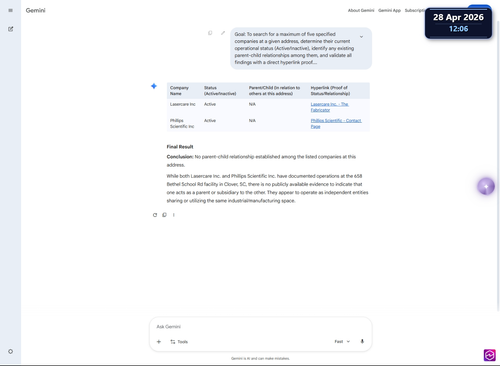
Task: Open the Gemini App link
Action: pos(389,10)
